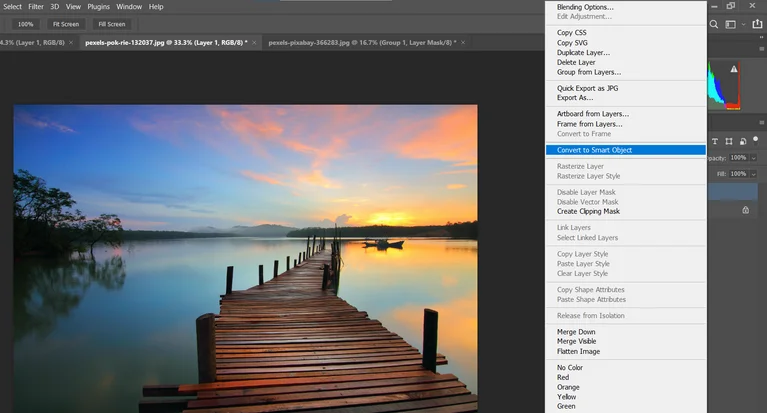Expand the workspace switcher dropdown arrow
Screen dimensions: 767x413
[744, 24]
